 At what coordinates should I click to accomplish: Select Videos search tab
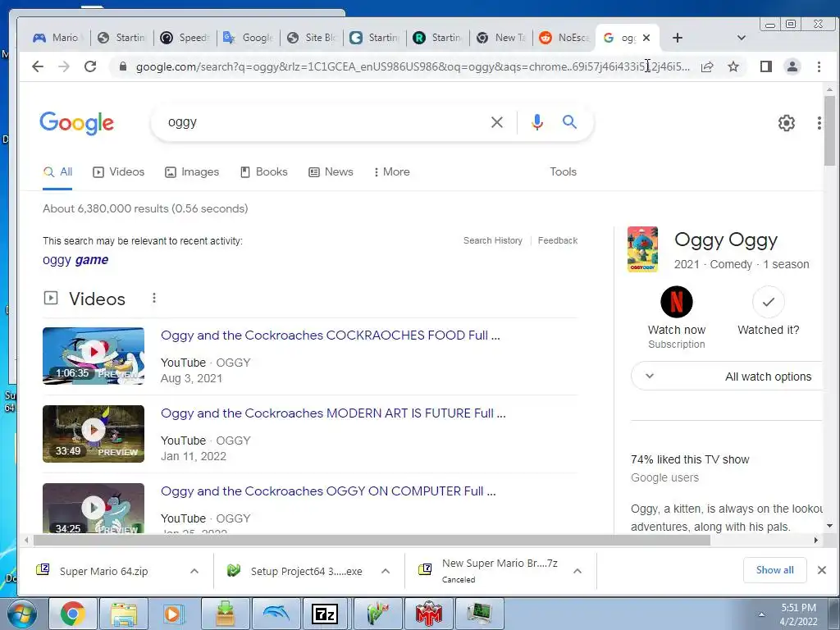(x=119, y=172)
